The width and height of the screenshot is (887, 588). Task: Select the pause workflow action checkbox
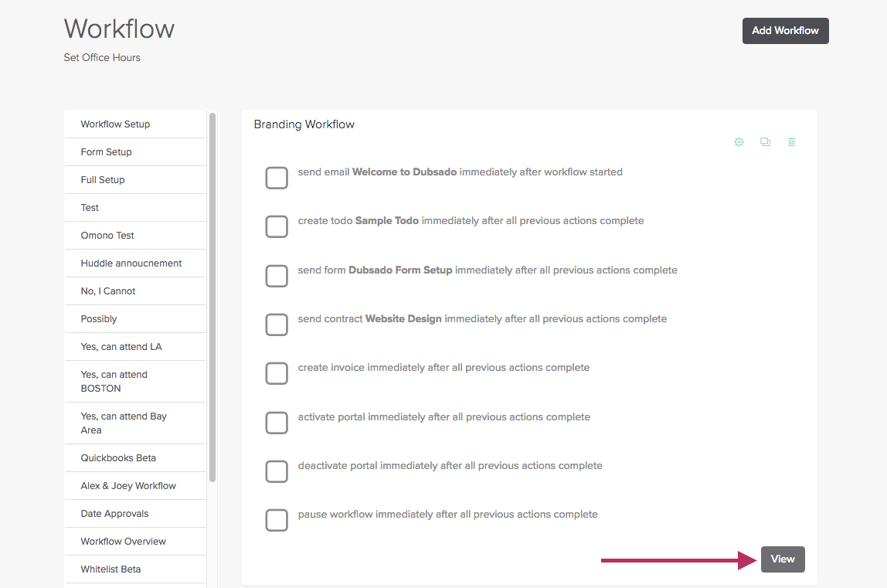click(277, 520)
